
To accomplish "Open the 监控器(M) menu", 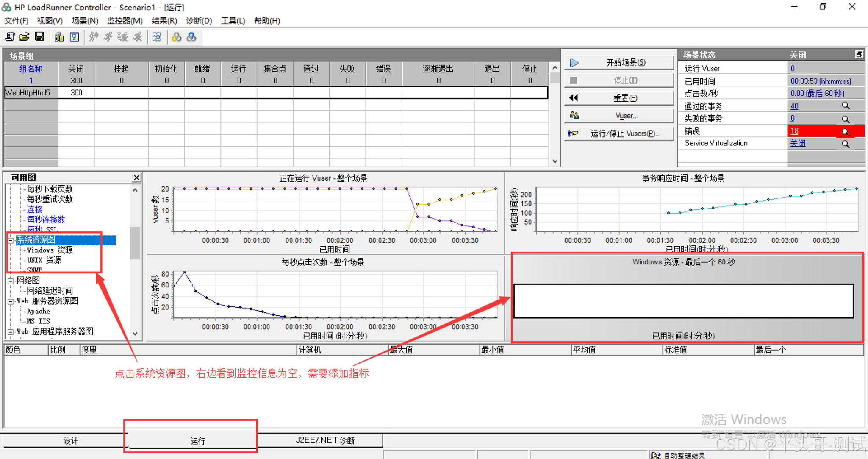I will [x=125, y=21].
